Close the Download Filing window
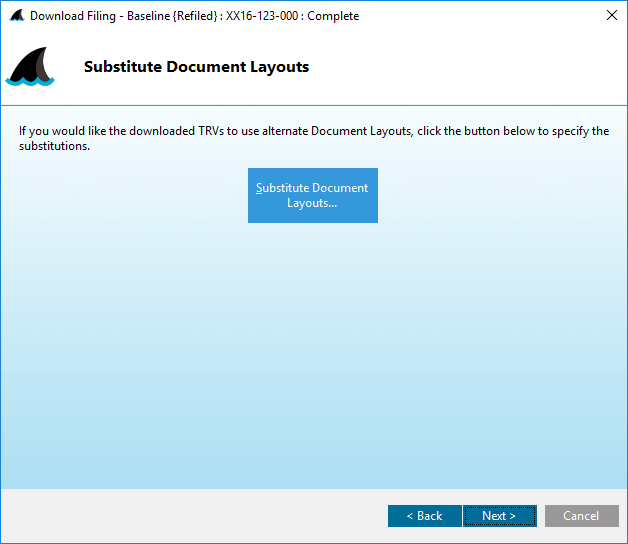Image resolution: width=628 pixels, height=544 pixels. [612, 15]
